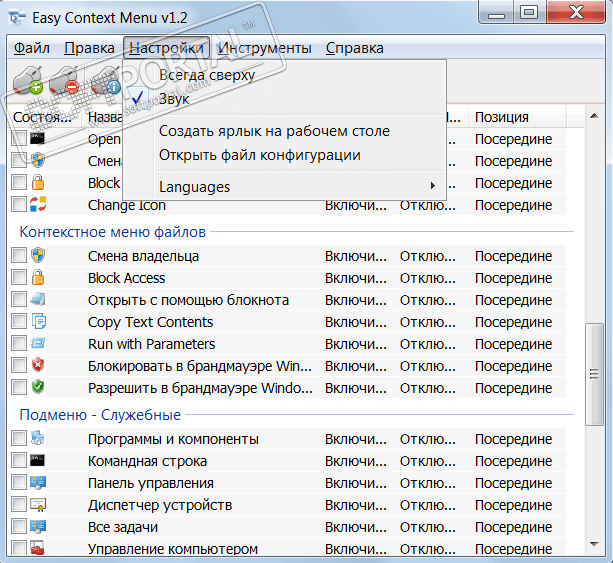This screenshot has width=613, height=563.
Task: Tick the Программы и компоненты checkbox
Action: [19, 439]
